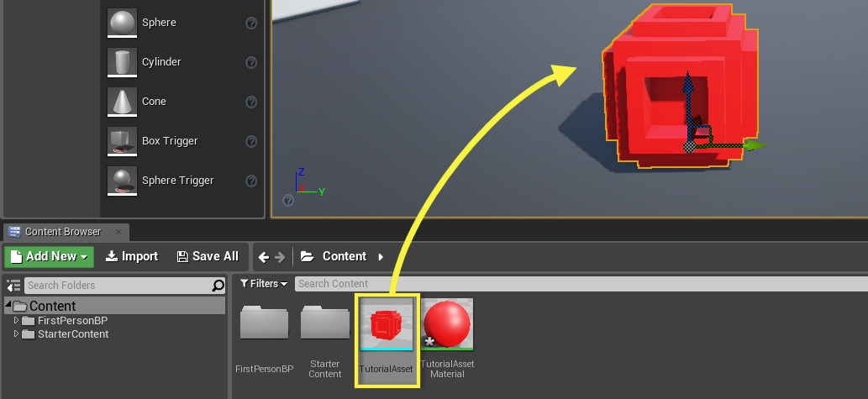Viewport: 868px width, 399px height.
Task: Open help for Box Trigger item
Action: pyautogui.click(x=251, y=142)
